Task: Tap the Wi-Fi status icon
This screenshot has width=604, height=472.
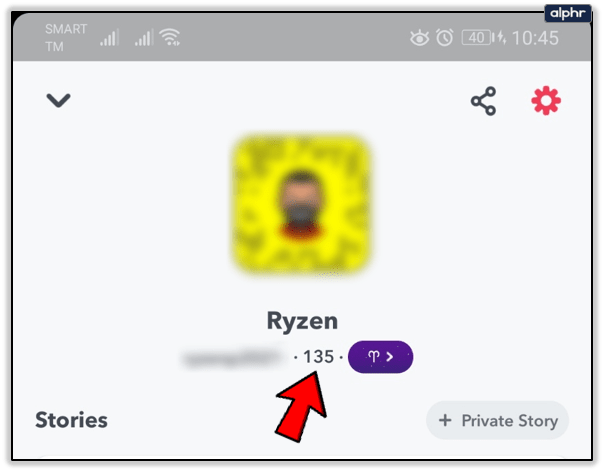Action: pyautogui.click(x=170, y=37)
